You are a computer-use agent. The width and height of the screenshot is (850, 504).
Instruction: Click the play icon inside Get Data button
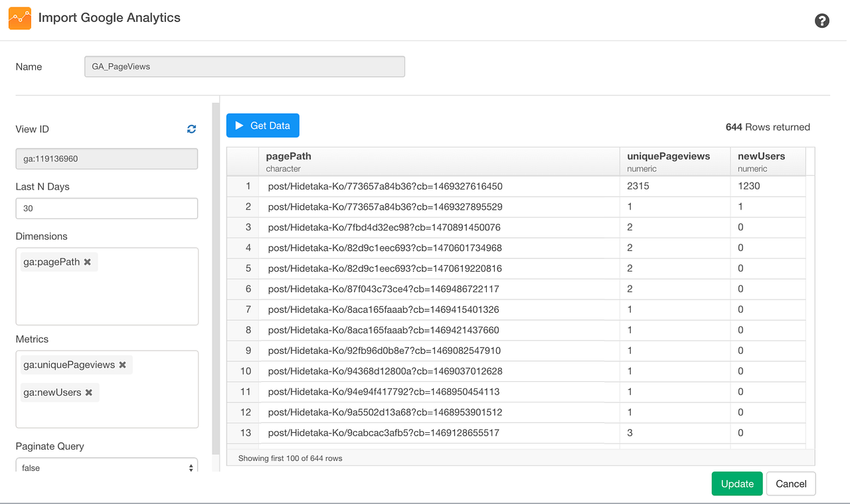239,125
